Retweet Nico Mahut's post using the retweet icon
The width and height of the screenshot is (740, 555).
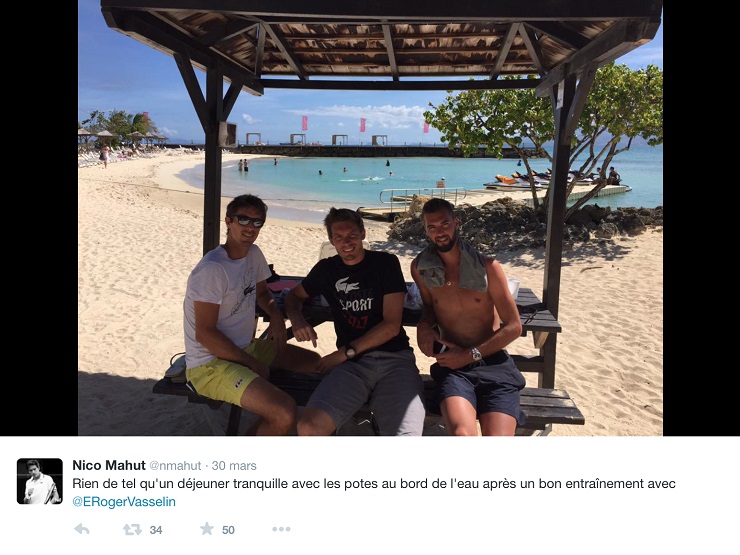point(132,530)
